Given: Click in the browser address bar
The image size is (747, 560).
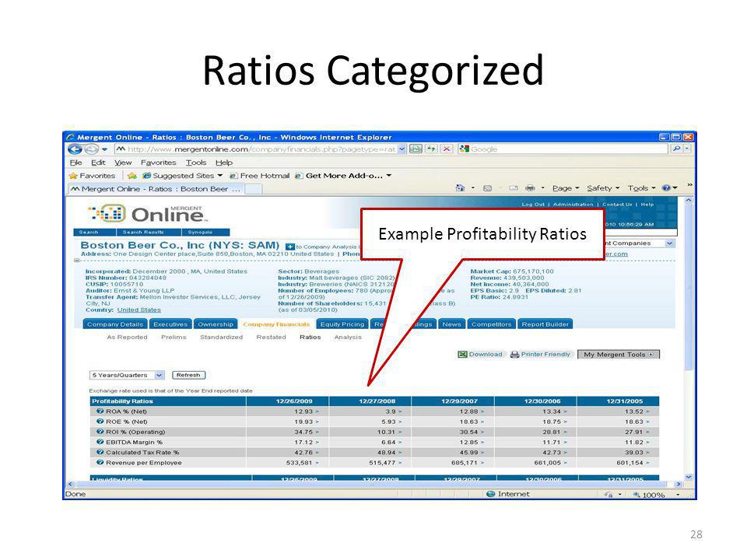Looking at the screenshot, I should [256, 149].
